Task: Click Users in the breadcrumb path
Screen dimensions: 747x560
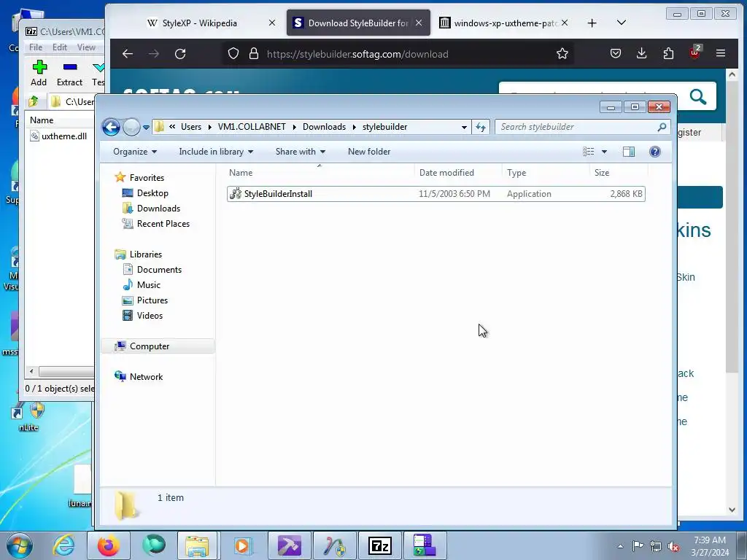Action: (x=191, y=127)
